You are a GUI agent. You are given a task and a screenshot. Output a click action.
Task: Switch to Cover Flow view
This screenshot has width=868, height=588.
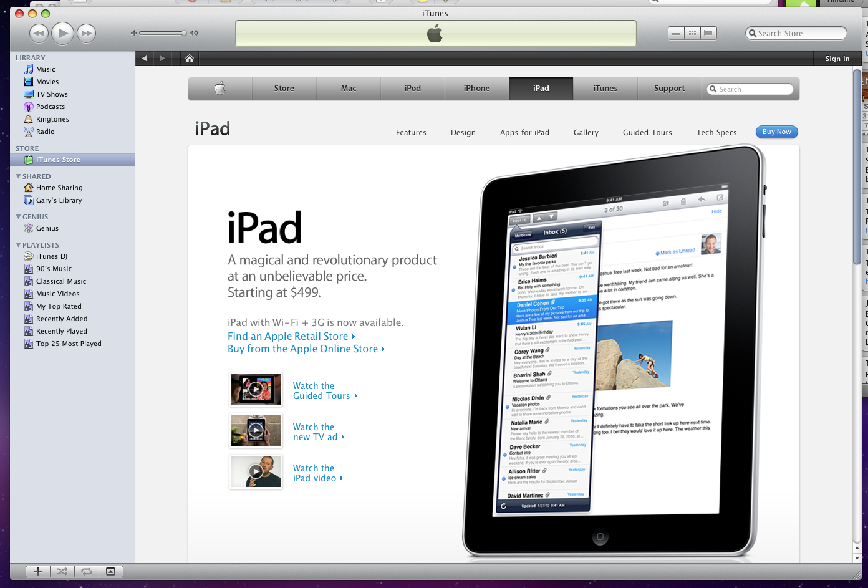[x=708, y=33]
